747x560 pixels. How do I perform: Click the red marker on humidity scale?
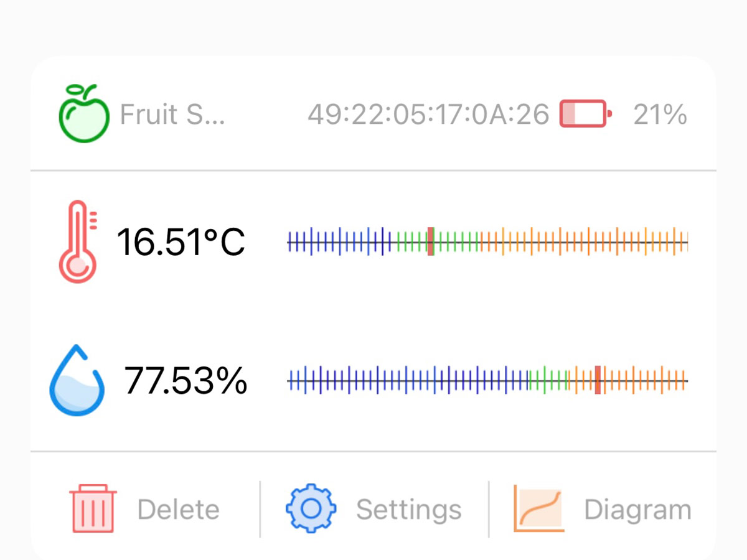(x=598, y=380)
